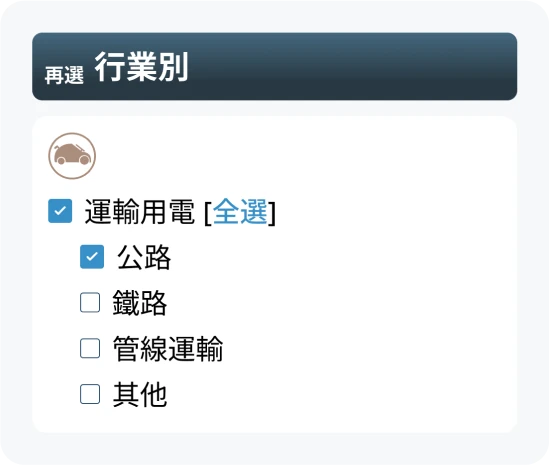Click the white checkmark beside 運輸用電
Image resolution: width=549 pixels, height=465 pixels.
click(60, 211)
